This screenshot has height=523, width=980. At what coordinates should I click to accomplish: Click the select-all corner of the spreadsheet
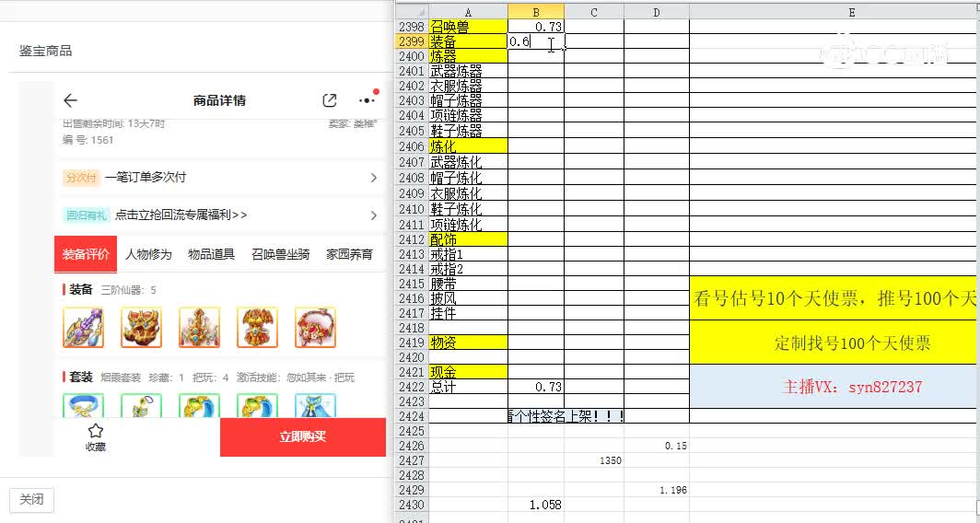[x=413, y=12]
